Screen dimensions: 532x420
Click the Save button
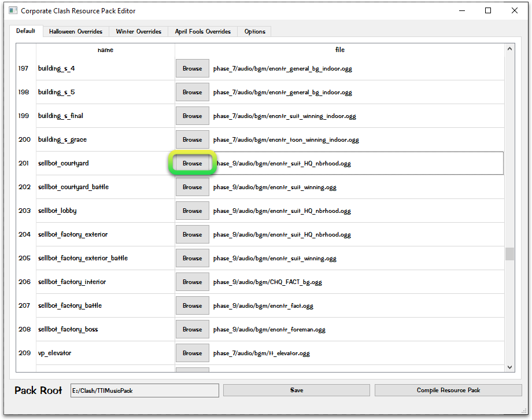(297, 390)
